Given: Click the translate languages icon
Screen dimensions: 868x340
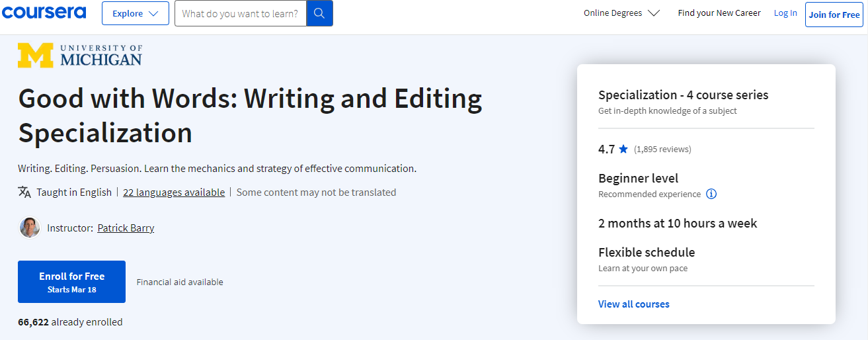Looking at the screenshot, I should pyautogui.click(x=24, y=192).
